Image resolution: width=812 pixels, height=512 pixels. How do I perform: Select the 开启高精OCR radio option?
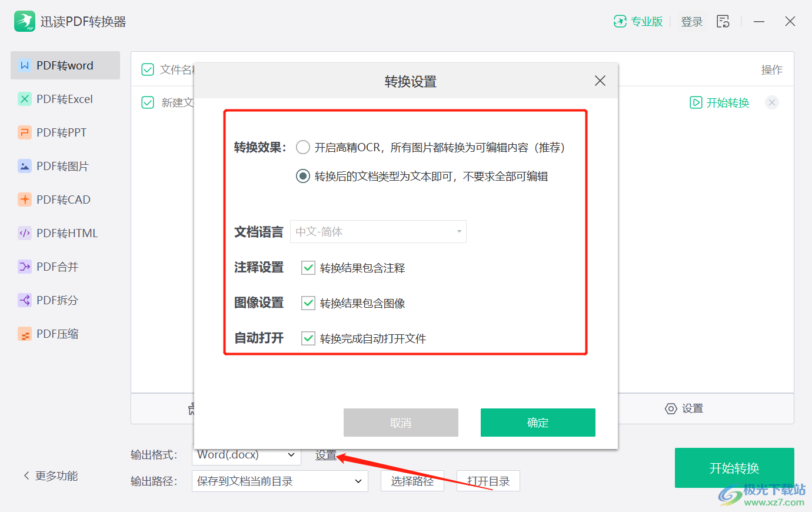(303, 147)
